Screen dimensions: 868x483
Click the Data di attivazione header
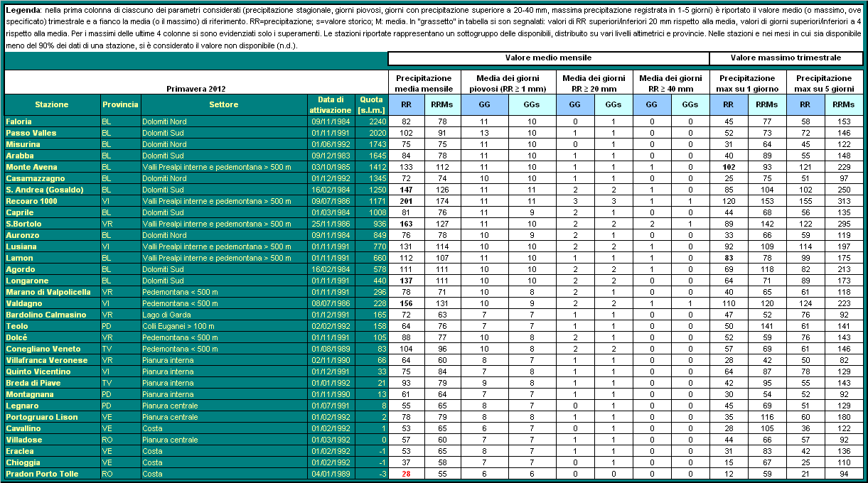click(331, 104)
